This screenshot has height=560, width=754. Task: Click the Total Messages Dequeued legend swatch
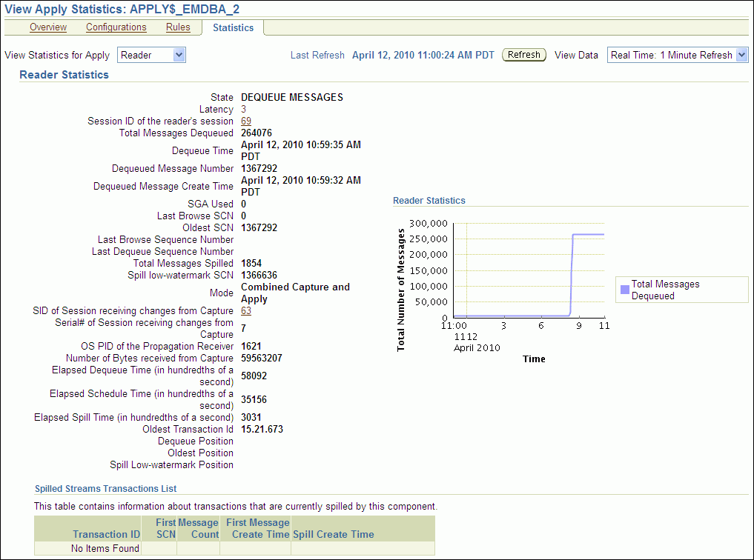point(625,290)
